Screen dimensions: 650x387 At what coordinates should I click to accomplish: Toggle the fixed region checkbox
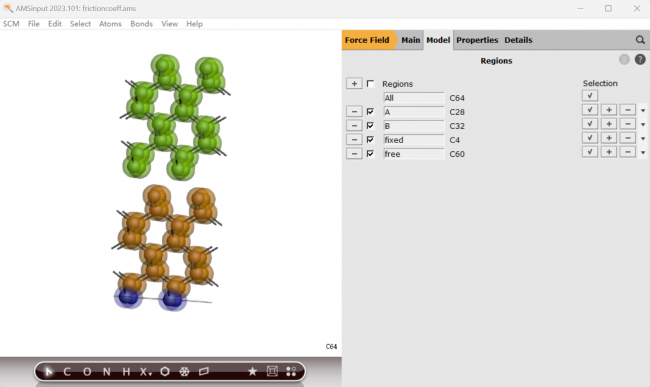coord(370,140)
